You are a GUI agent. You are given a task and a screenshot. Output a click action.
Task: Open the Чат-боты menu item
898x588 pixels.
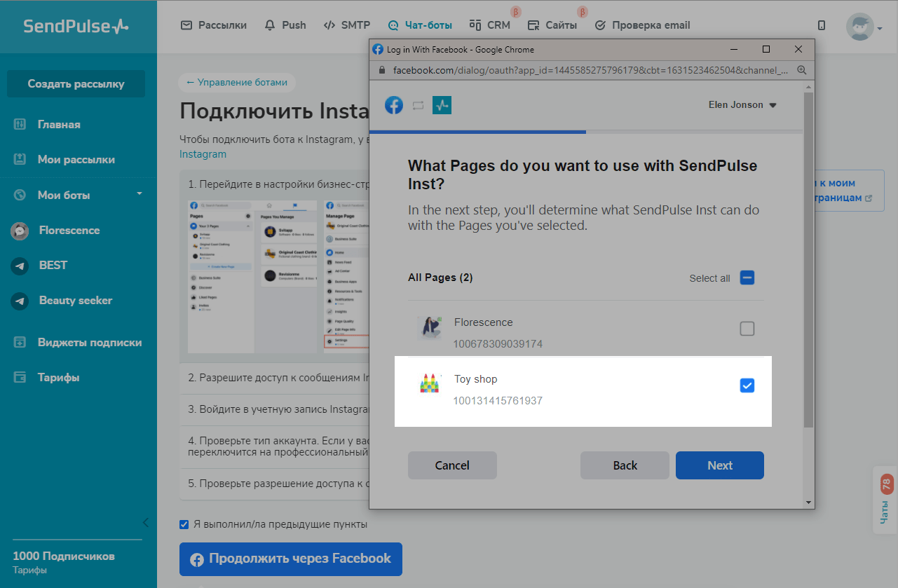coord(428,25)
